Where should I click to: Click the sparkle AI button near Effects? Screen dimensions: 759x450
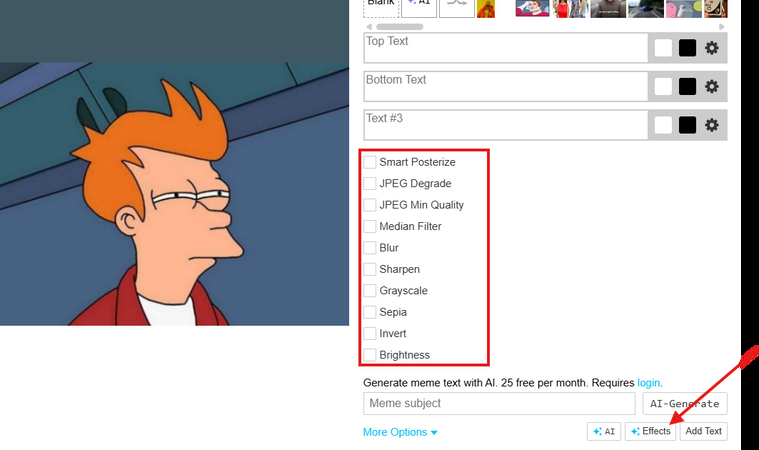click(604, 431)
